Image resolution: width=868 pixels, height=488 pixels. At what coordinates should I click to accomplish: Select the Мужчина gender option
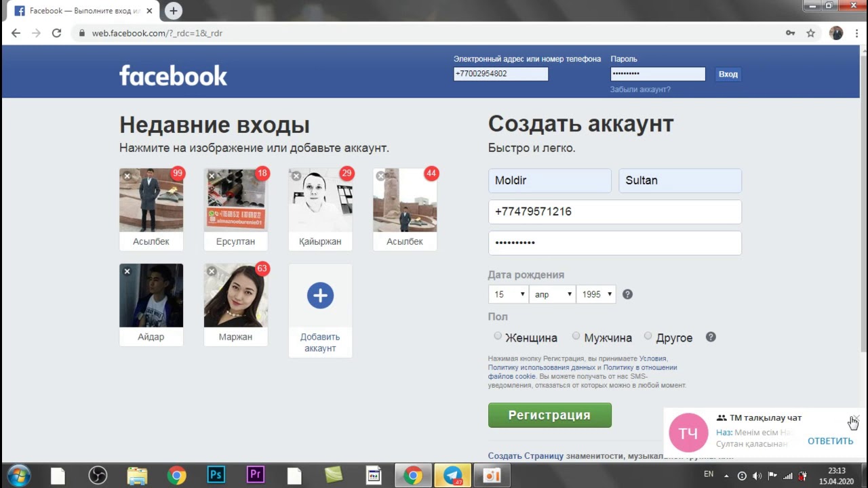pos(576,336)
